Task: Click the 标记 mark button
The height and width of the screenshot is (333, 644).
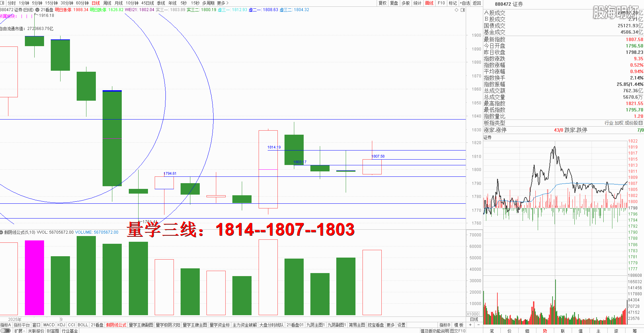Action: (453, 3)
